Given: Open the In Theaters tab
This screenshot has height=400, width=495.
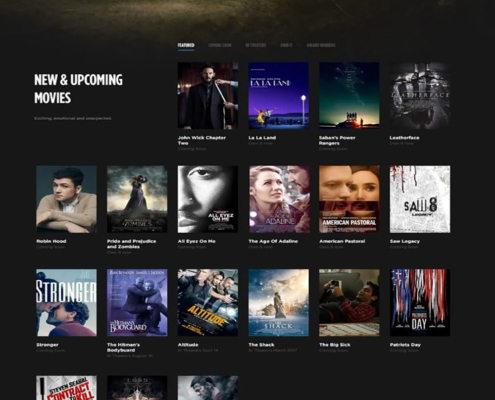Looking at the screenshot, I should [256, 45].
